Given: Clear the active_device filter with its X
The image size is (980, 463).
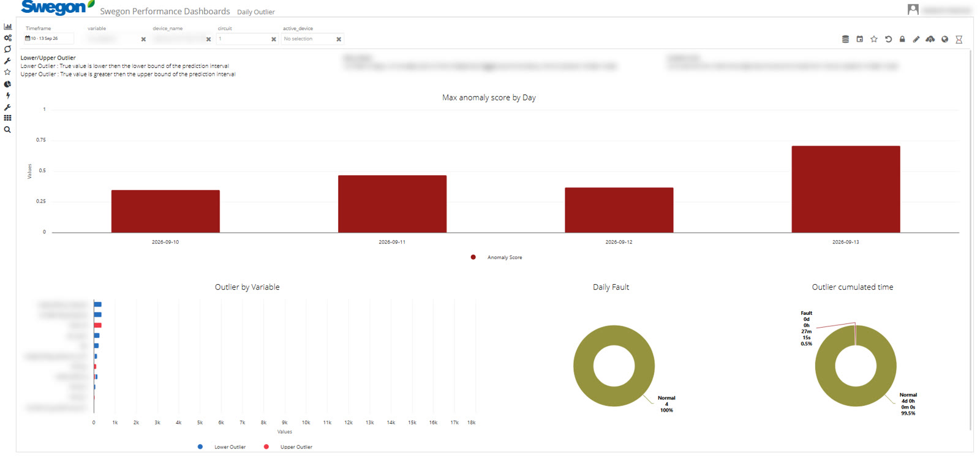Looking at the screenshot, I should click(x=339, y=39).
